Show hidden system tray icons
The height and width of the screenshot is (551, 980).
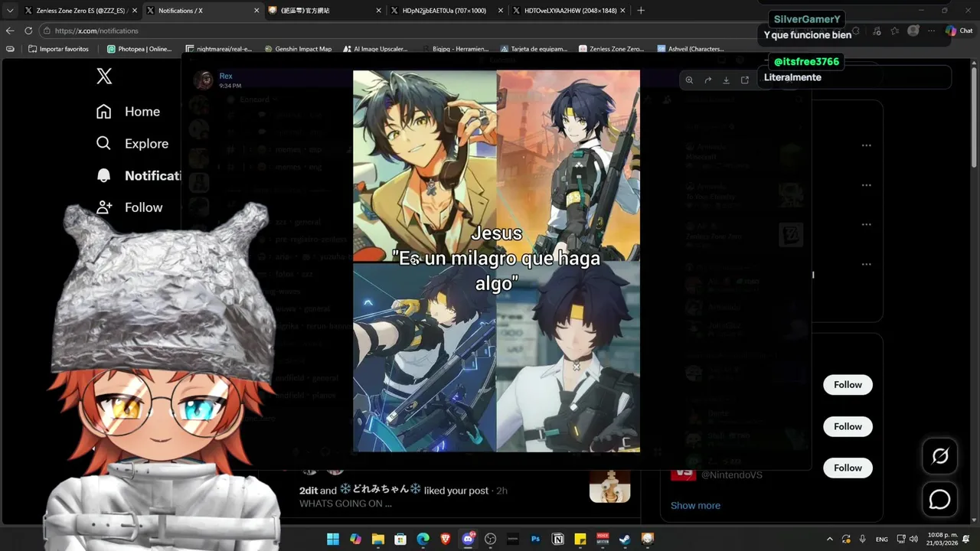pos(830,539)
